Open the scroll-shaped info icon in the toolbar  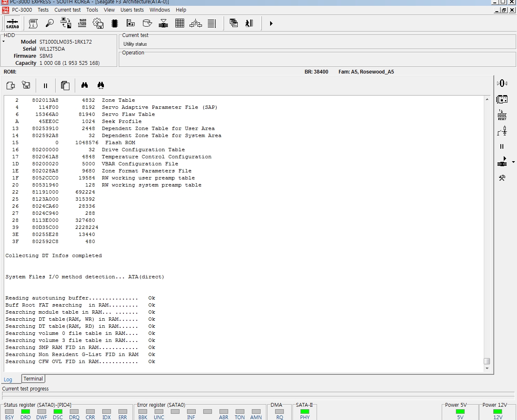(x=33, y=23)
